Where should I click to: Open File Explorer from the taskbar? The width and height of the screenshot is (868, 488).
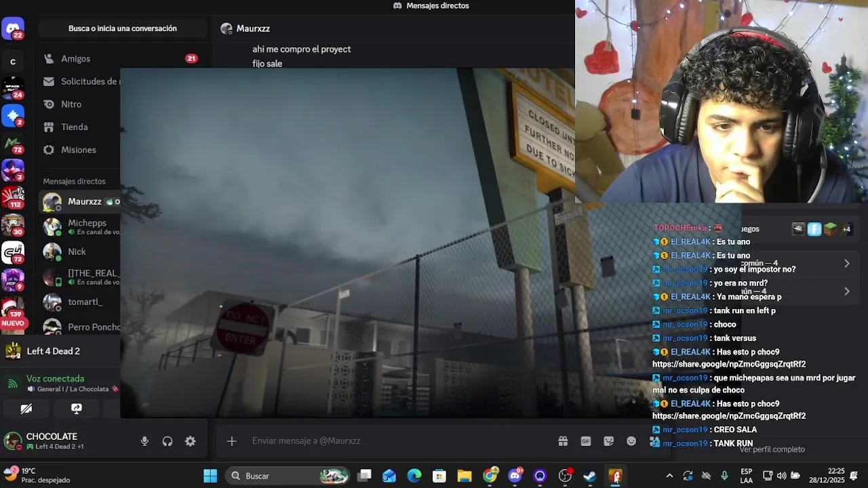pos(465,476)
